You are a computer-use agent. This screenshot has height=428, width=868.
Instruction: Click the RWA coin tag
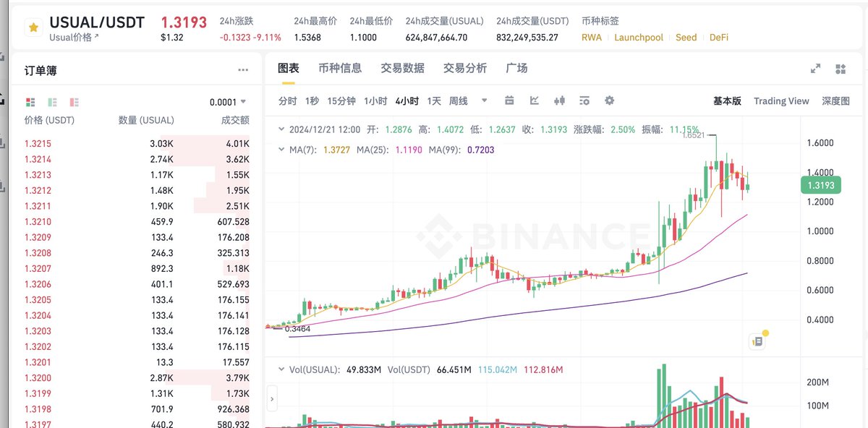(592, 37)
